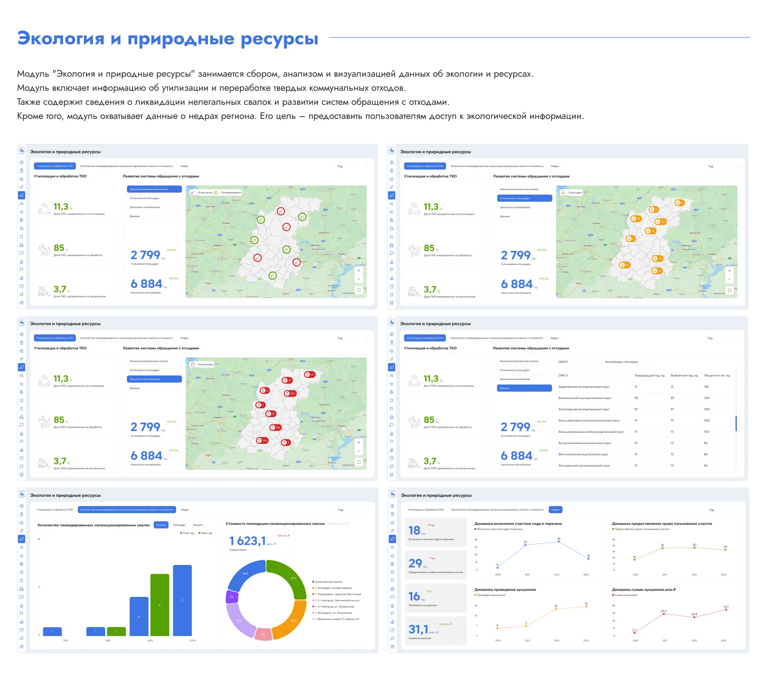The height and width of the screenshot is (700, 767).
Task: Click the blue 2024 bar labeled 7
Action: (x=182, y=600)
